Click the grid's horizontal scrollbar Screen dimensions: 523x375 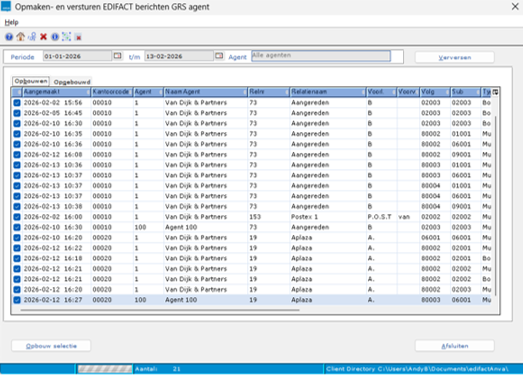coord(160,310)
